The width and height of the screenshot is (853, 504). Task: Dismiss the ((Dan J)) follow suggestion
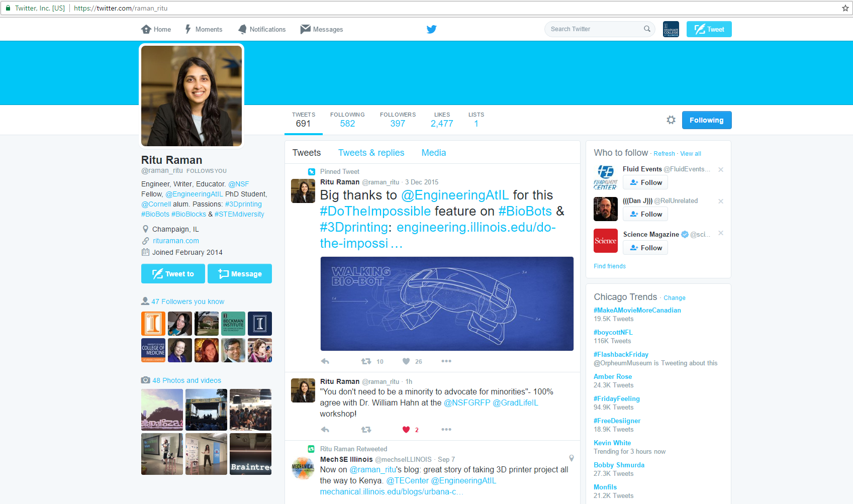click(x=721, y=201)
